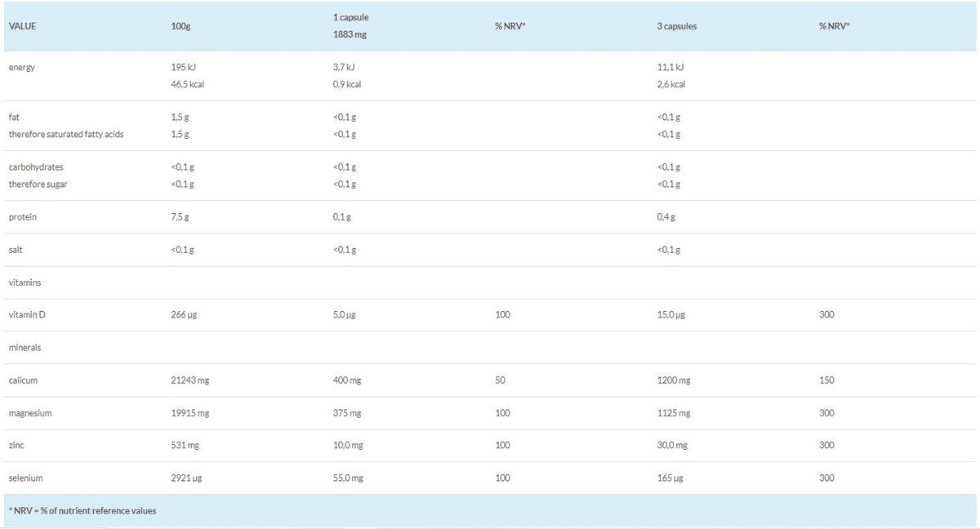Select the salt row label
Viewport: 980px width, 529px height.
16,250
